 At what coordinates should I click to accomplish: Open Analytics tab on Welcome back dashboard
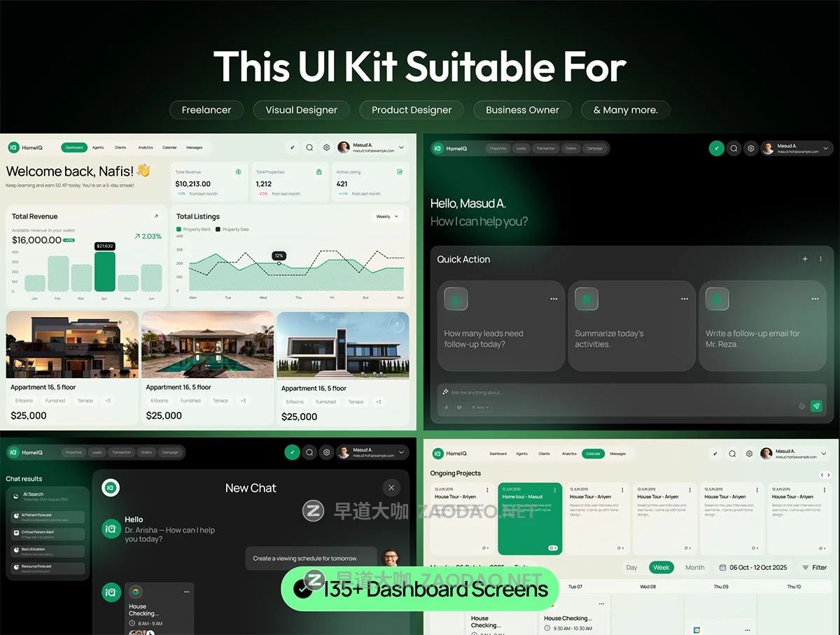coord(146,148)
